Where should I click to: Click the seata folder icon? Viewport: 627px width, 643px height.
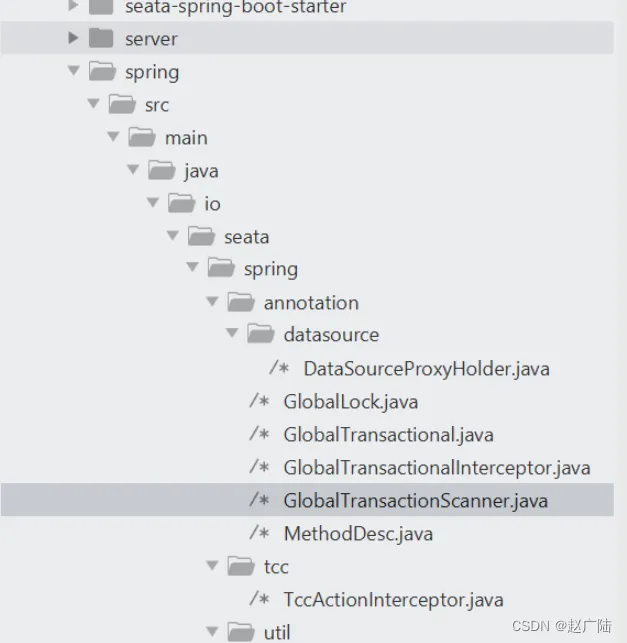click(x=201, y=236)
